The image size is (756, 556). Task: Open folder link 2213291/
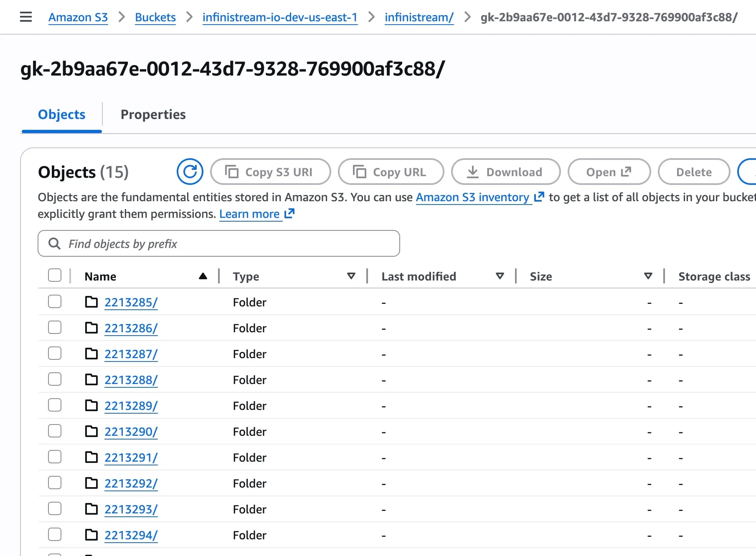coord(131,457)
